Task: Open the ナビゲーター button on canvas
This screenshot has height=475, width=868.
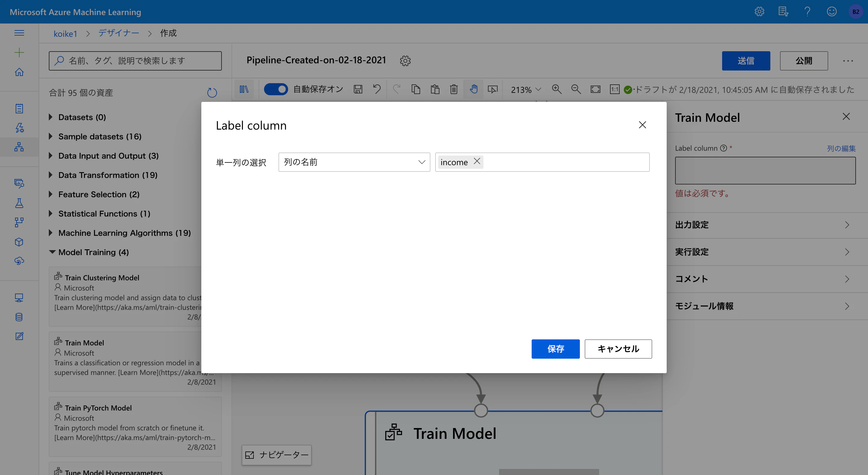Action: (276, 455)
